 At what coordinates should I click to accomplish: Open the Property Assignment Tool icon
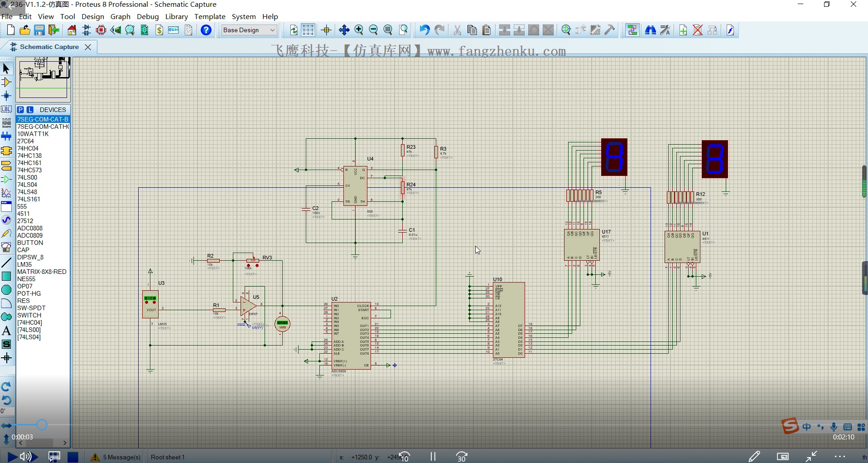[x=665, y=30]
